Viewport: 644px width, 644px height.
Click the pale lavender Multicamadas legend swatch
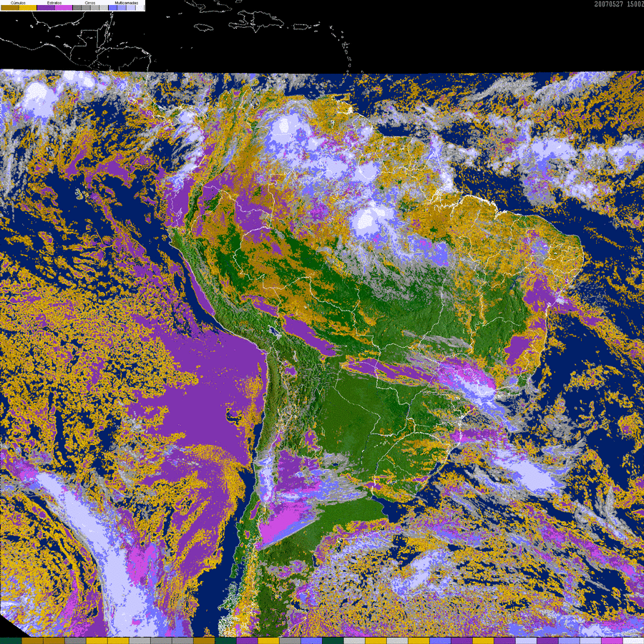[x=131, y=7]
